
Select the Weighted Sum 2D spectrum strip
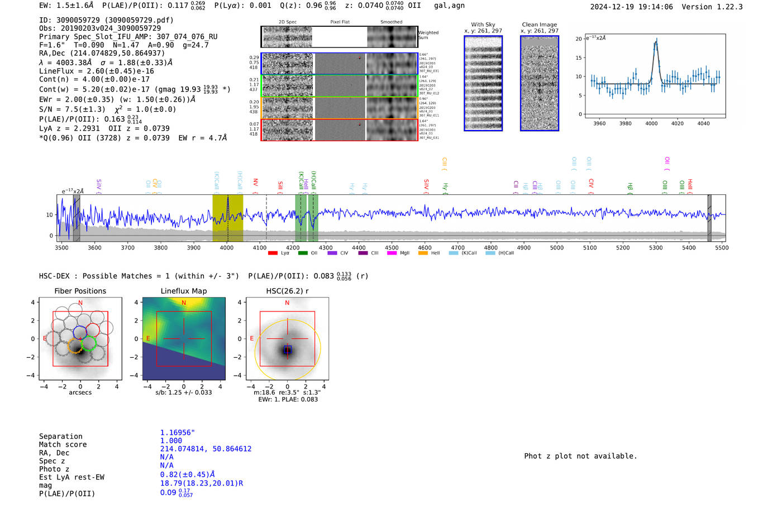339,37
